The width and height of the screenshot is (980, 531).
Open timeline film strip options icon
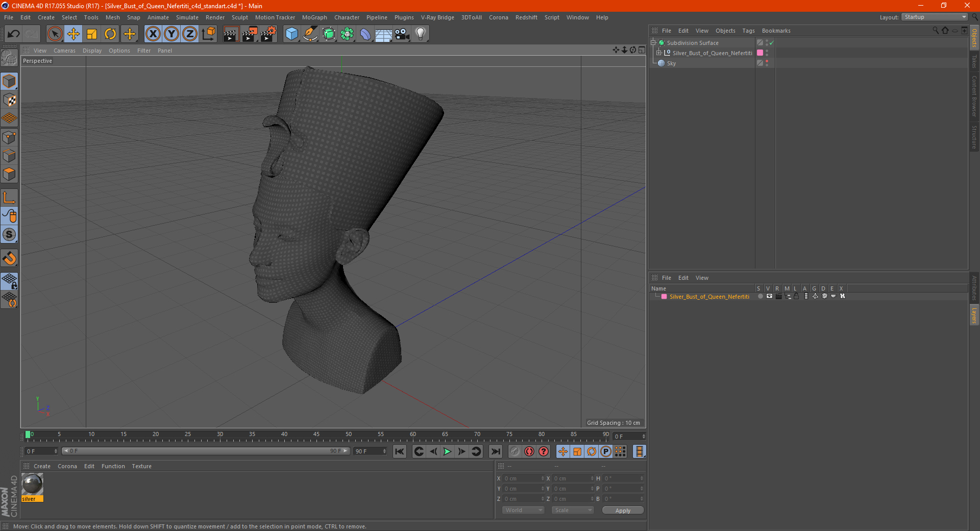[639, 451]
